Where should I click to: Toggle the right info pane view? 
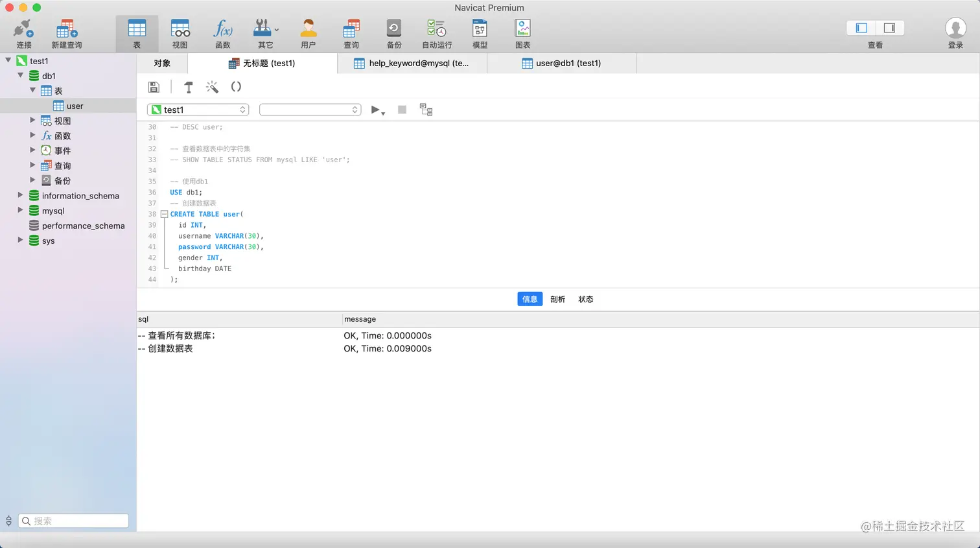pos(889,28)
